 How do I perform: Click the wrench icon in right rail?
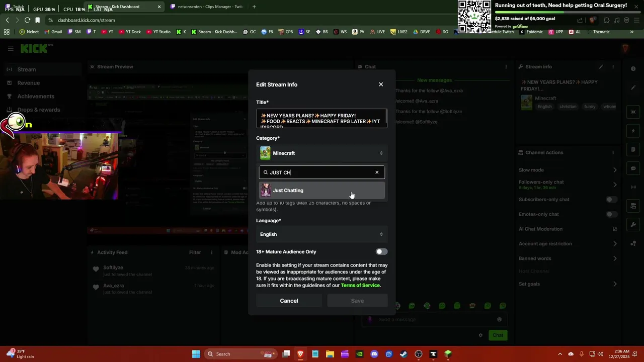633,225
